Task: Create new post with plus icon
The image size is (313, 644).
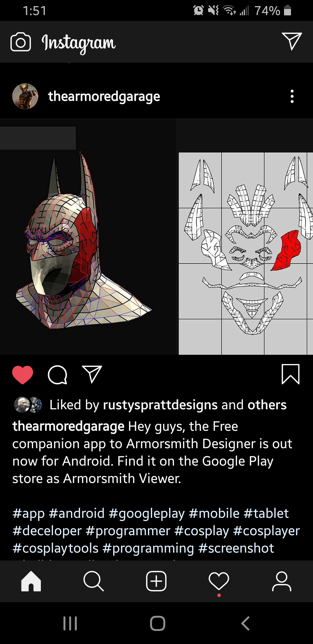Action: pos(156,581)
